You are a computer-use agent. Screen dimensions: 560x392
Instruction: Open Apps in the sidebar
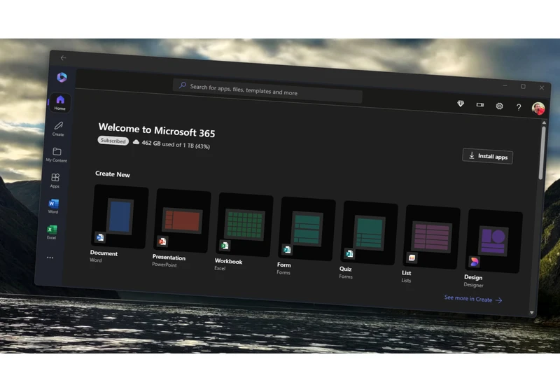point(55,181)
